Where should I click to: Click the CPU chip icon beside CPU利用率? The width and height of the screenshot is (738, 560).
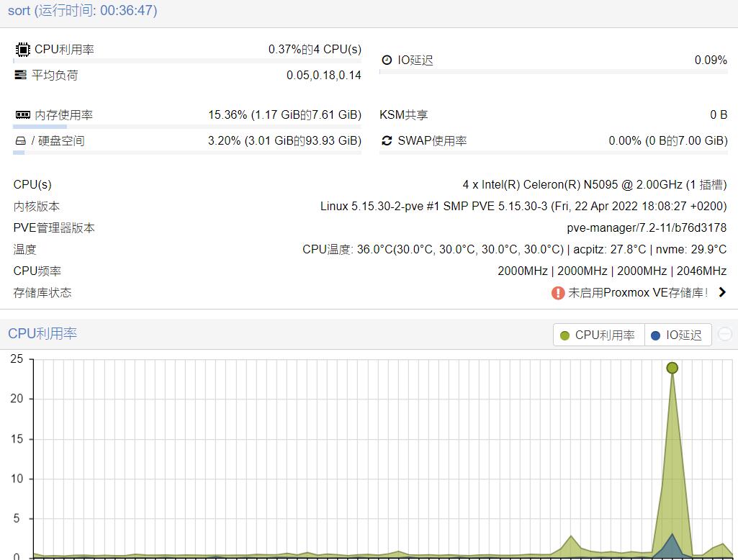point(22,50)
